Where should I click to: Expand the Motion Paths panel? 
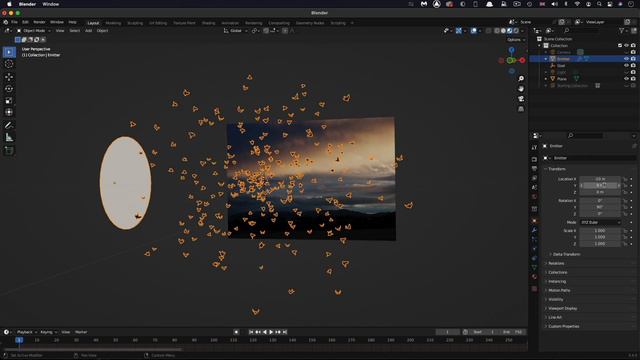tap(559, 290)
